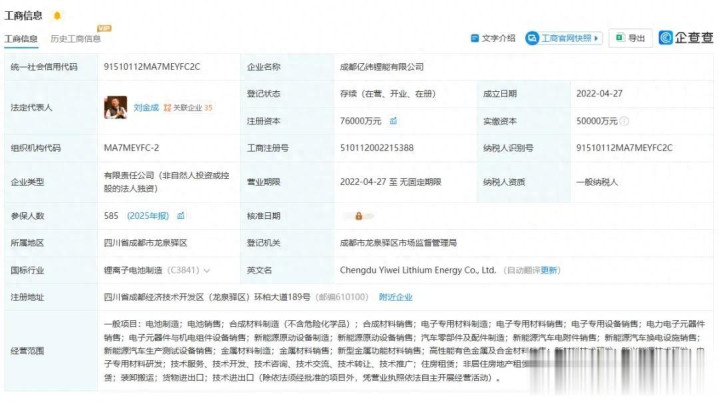This screenshot has width=719, height=402.
Task: Select Chengdu Yiwei Lithium Energy Co., Ltd. text
Action: click(x=418, y=270)
